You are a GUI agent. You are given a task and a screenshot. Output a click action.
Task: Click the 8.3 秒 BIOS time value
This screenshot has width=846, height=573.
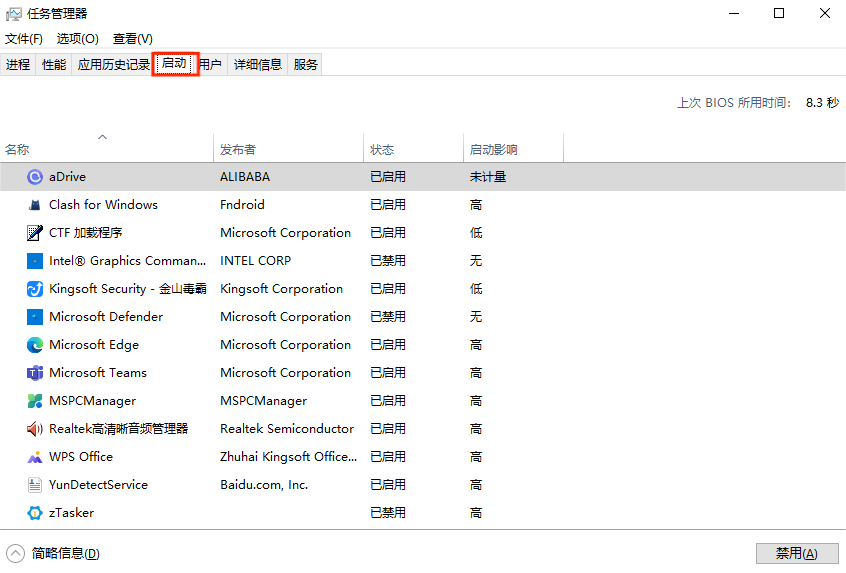point(823,103)
